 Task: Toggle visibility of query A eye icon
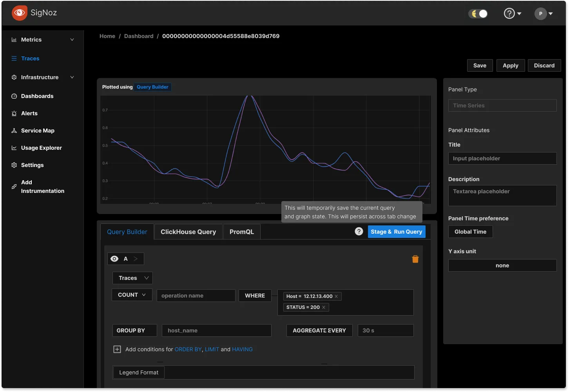[x=114, y=259]
